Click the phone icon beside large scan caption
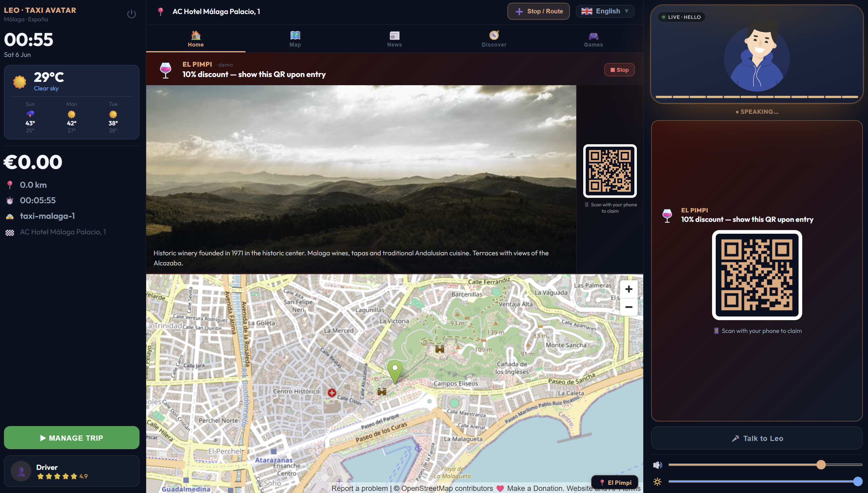This screenshot has width=868, height=493. click(x=716, y=331)
